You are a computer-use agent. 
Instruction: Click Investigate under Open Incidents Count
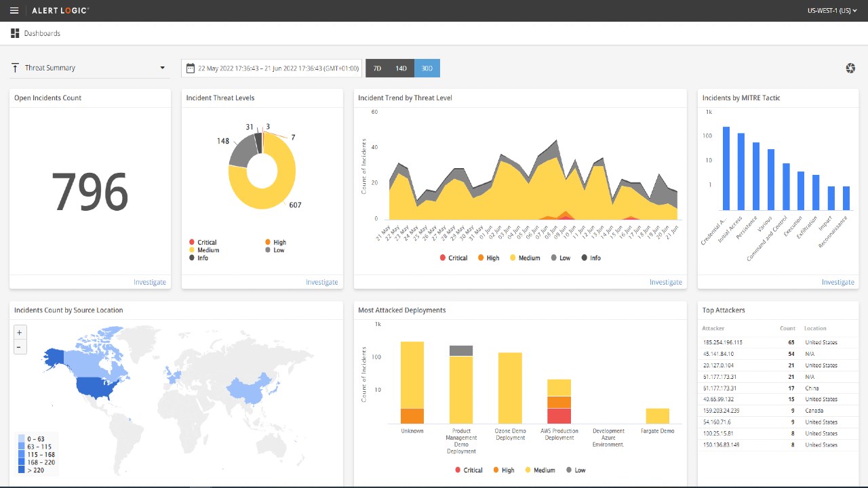tap(150, 282)
